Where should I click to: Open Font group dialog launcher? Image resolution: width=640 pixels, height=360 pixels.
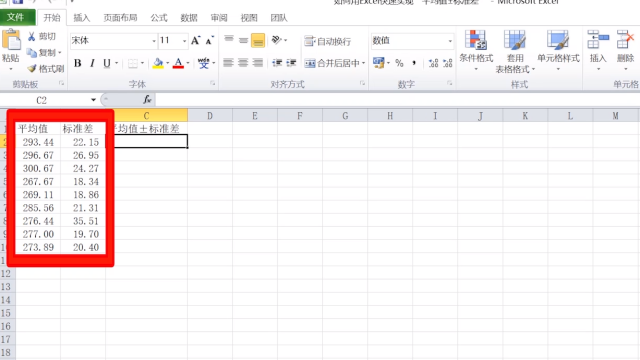[213, 83]
